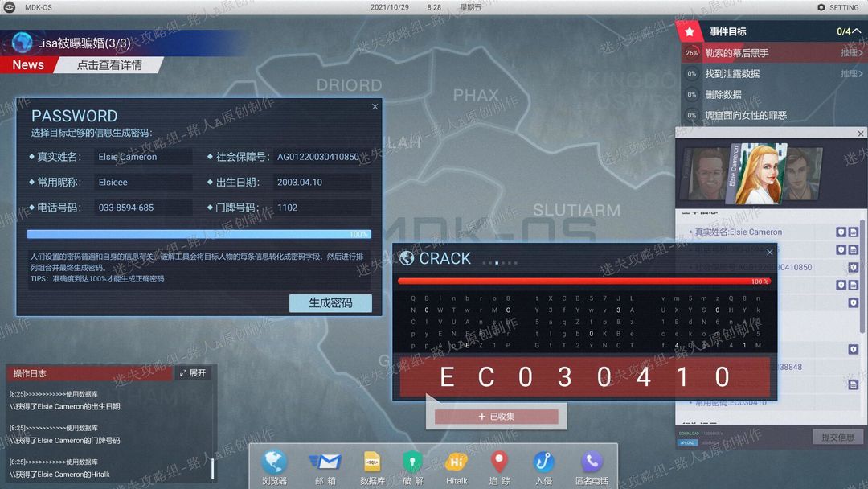Open 推理 for 找到泄露数据

(x=851, y=73)
